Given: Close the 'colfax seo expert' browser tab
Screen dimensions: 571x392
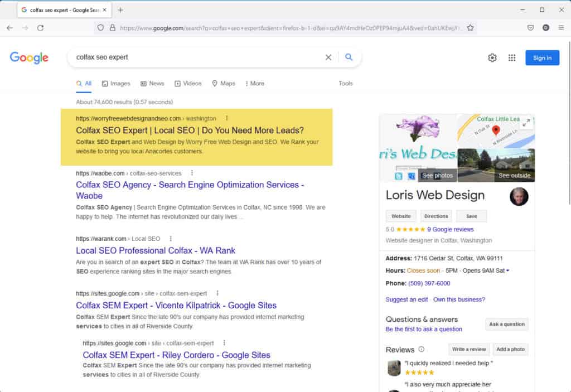Looking at the screenshot, I should tap(104, 10).
